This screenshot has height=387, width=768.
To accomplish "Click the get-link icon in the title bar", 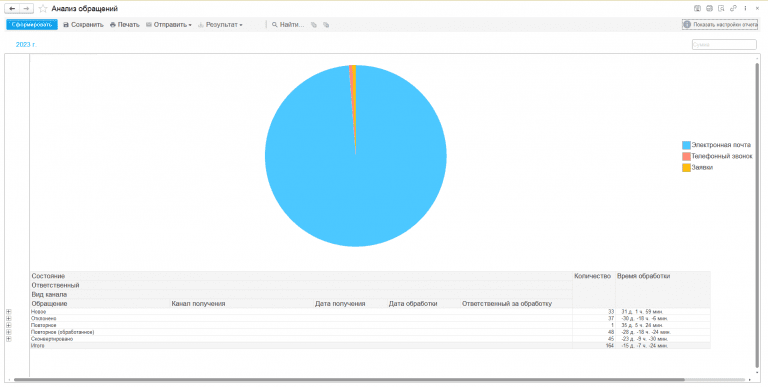I will [x=733, y=8].
